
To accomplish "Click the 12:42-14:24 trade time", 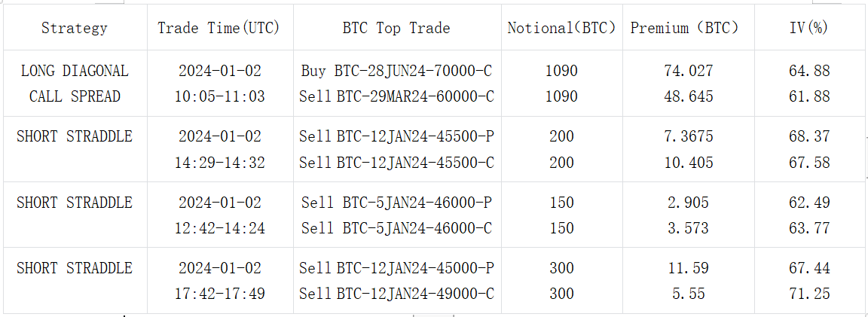I will (219, 228).
